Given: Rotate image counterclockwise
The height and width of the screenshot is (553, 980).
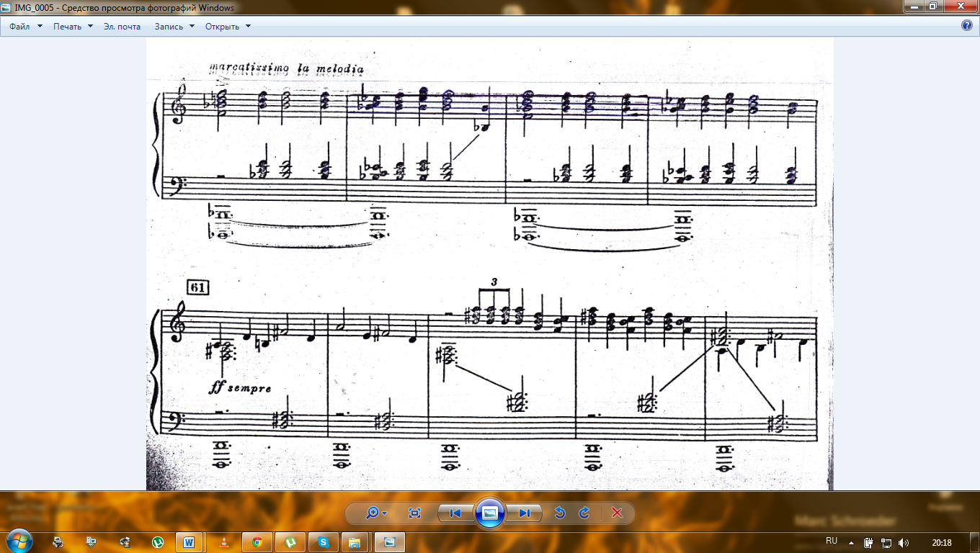Looking at the screenshot, I should coord(560,513).
